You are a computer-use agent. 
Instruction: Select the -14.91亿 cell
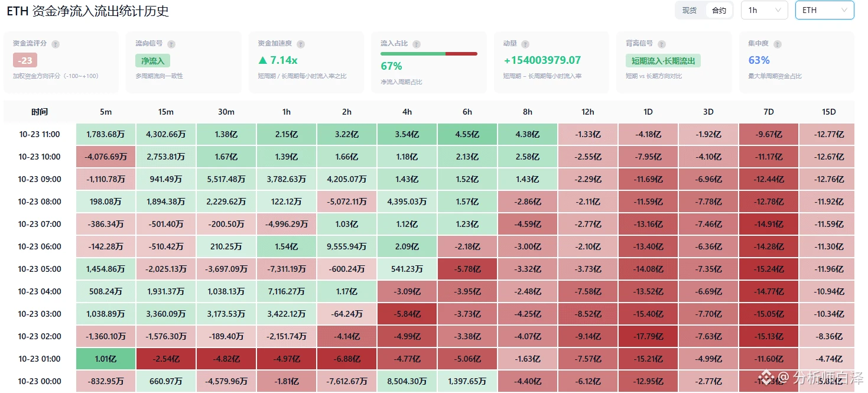[x=769, y=224]
